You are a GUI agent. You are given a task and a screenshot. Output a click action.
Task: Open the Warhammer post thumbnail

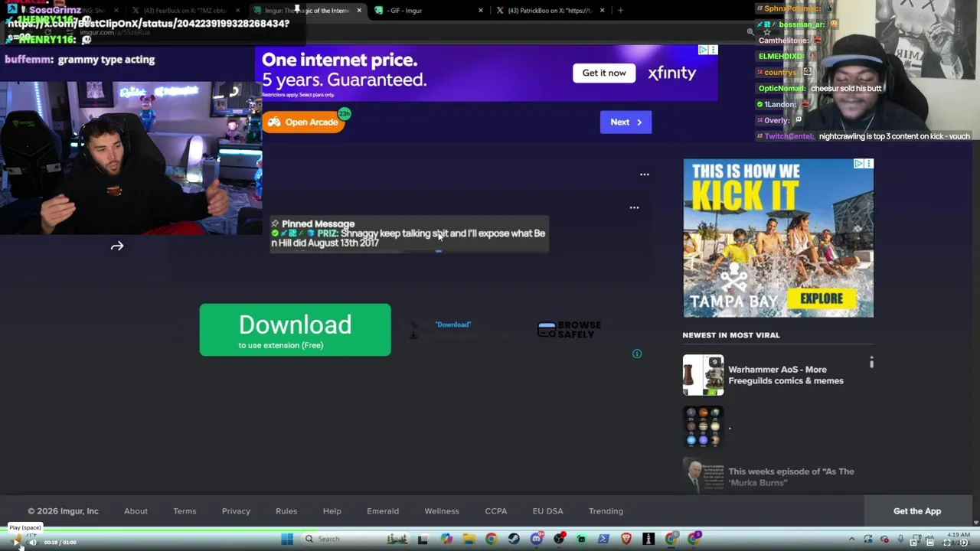tap(703, 375)
